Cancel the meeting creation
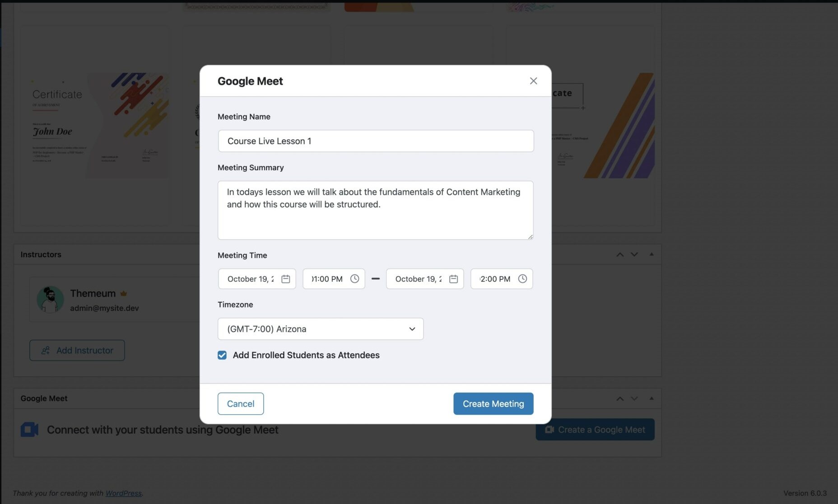Viewport: 838px width, 504px height. tap(240, 404)
